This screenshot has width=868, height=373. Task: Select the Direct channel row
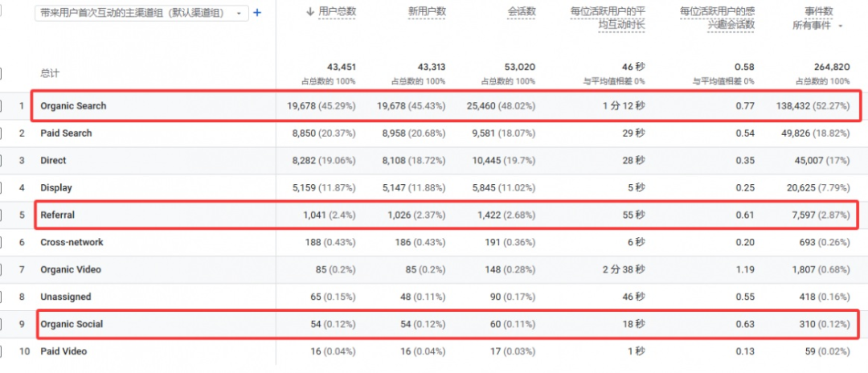pos(53,161)
